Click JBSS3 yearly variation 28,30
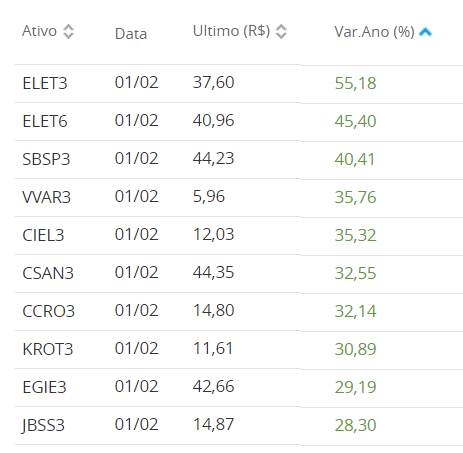 pos(355,425)
